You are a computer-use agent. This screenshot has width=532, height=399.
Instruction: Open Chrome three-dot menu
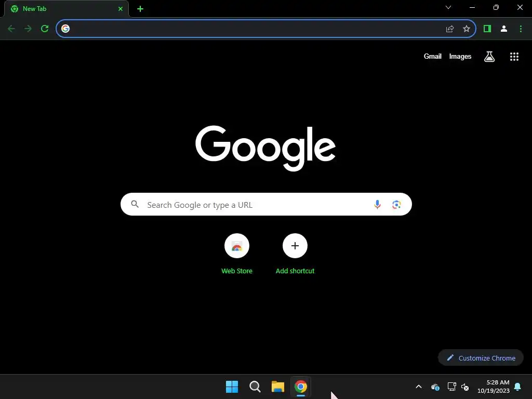point(521,29)
